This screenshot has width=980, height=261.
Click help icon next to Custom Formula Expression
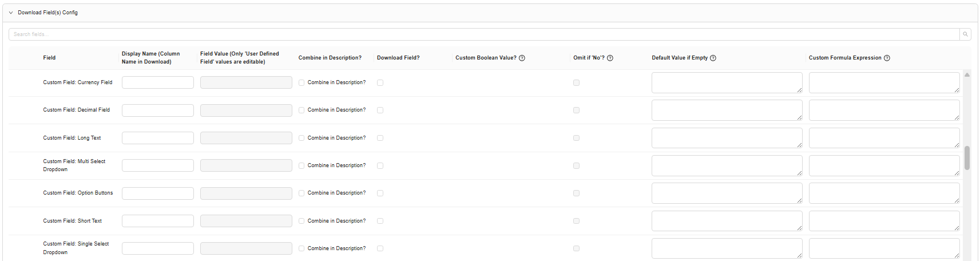click(887, 58)
